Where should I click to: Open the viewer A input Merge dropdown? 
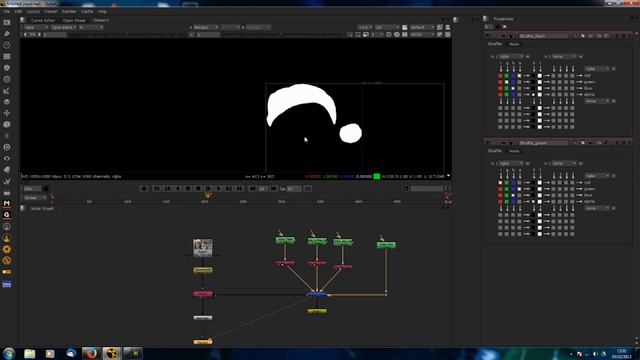[206, 27]
